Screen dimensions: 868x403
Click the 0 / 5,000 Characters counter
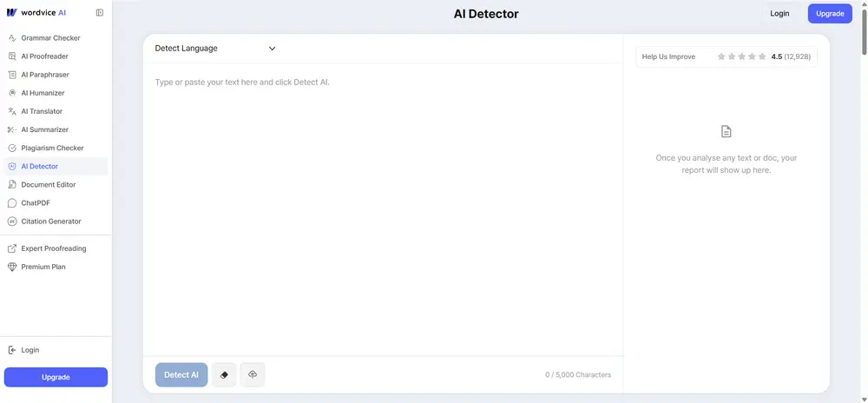[578, 374]
